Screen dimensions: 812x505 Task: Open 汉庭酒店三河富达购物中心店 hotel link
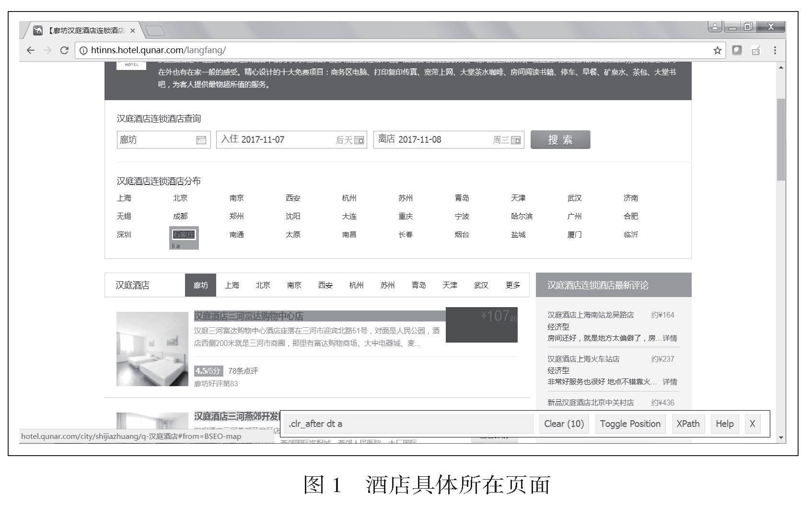click(249, 316)
